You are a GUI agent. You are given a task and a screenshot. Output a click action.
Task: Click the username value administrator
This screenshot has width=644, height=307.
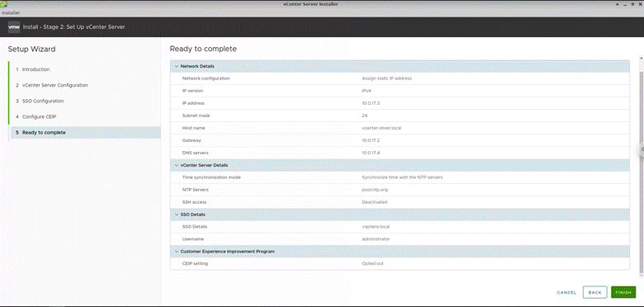coord(376,239)
